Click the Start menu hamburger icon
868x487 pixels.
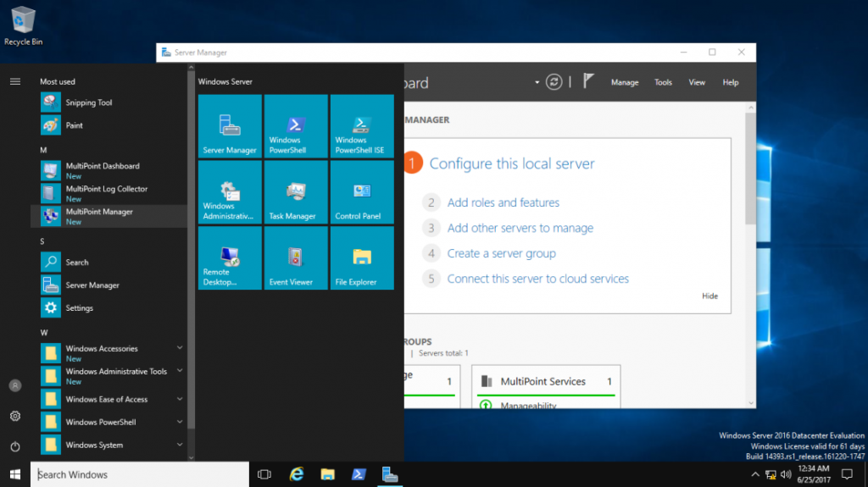[x=15, y=81]
